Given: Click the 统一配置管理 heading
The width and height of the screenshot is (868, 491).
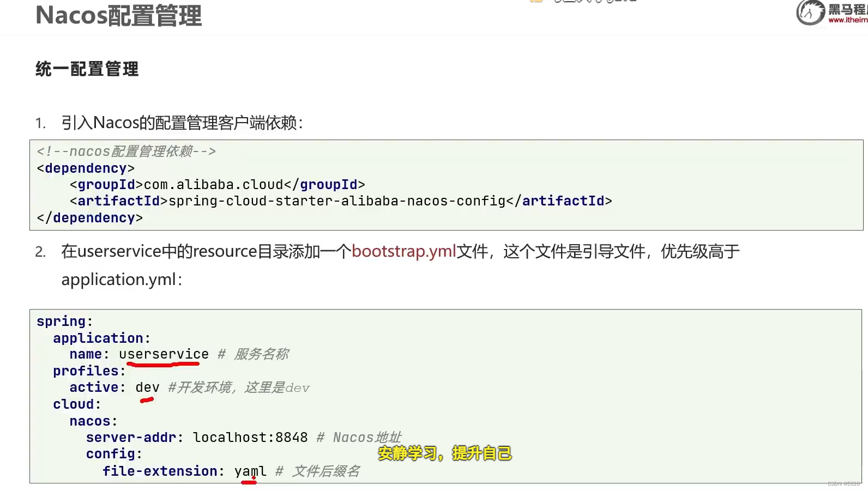Looking at the screenshot, I should [87, 69].
